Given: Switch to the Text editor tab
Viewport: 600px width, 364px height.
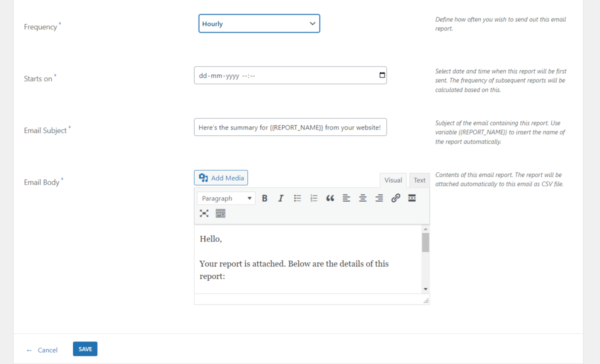Looking at the screenshot, I should 419,180.
